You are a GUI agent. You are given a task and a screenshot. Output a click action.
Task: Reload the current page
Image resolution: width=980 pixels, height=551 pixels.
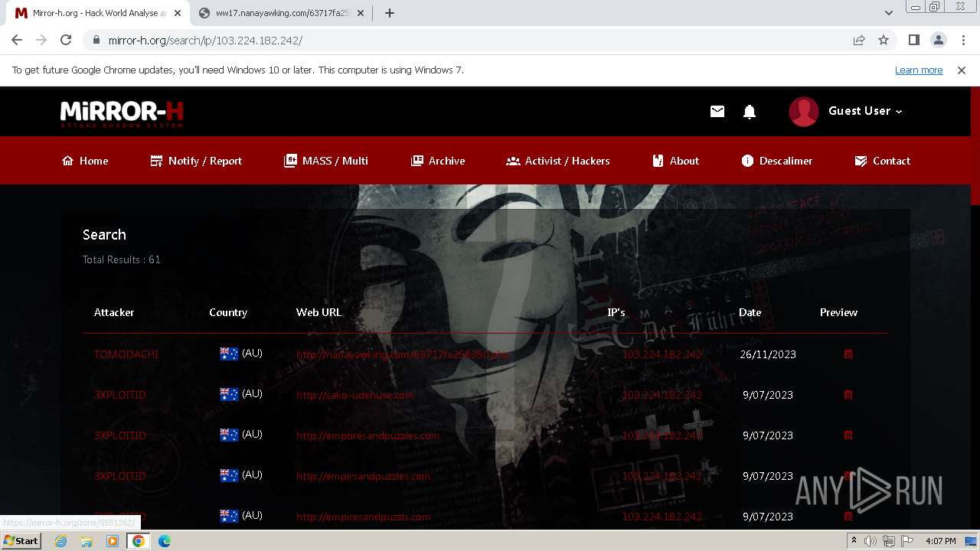tap(66, 41)
